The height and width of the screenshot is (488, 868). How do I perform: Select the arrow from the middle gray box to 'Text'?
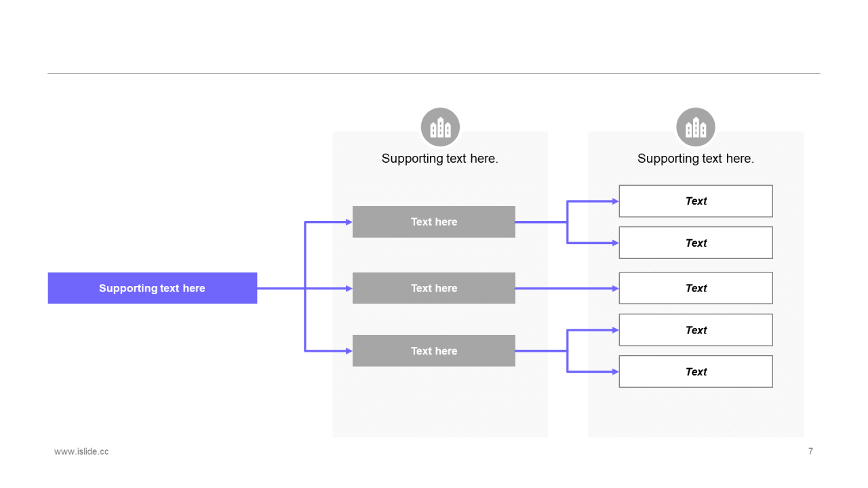pyautogui.click(x=567, y=288)
